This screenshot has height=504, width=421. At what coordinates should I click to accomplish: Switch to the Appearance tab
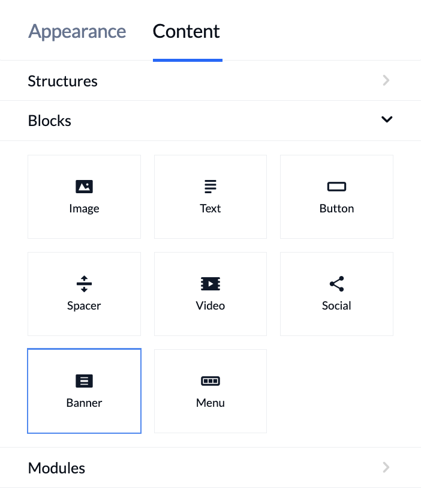pos(77,31)
